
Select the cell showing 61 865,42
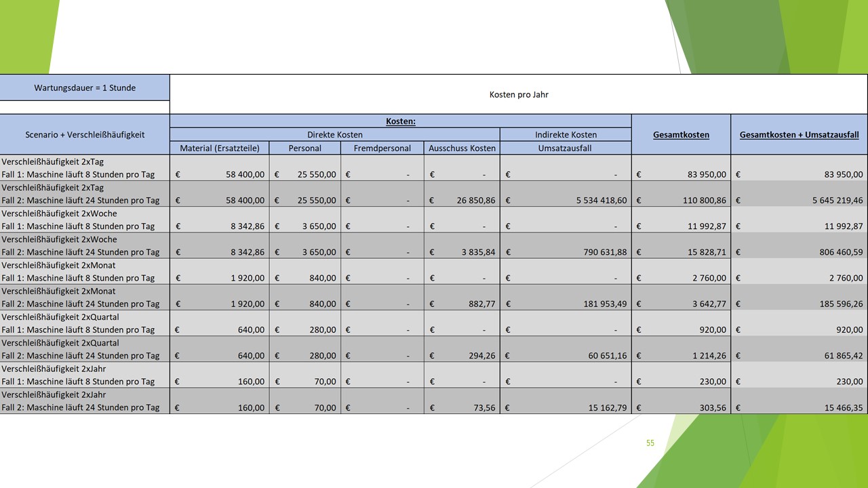[x=835, y=355]
